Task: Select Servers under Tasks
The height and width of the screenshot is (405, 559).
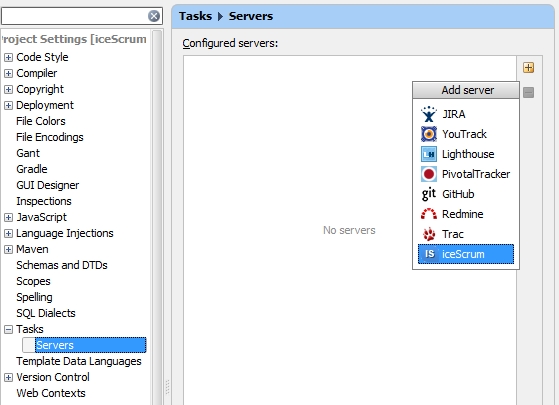Action: [91, 345]
